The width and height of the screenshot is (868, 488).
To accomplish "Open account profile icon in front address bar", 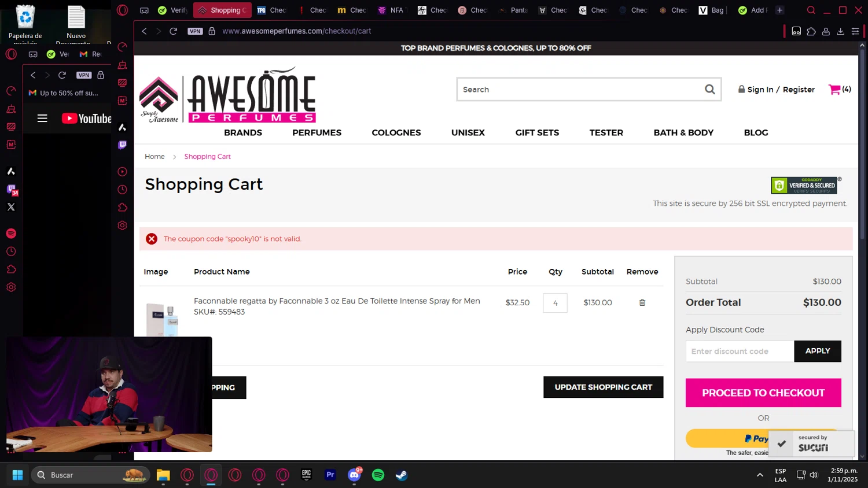I will tap(826, 31).
